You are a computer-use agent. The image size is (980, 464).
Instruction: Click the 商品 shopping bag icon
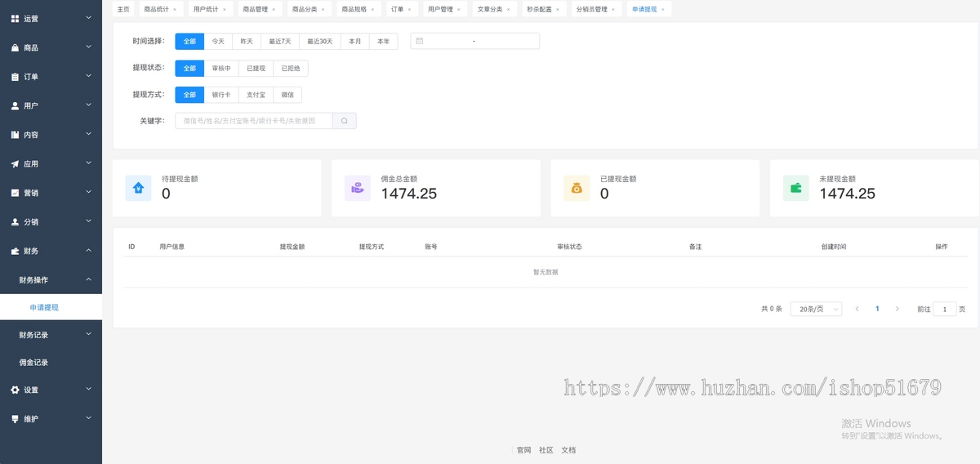point(15,47)
